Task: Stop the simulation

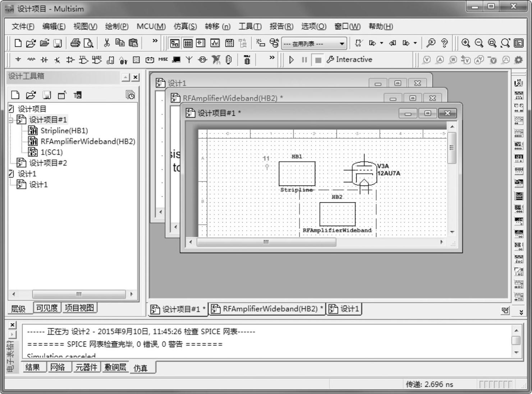Action: point(318,60)
